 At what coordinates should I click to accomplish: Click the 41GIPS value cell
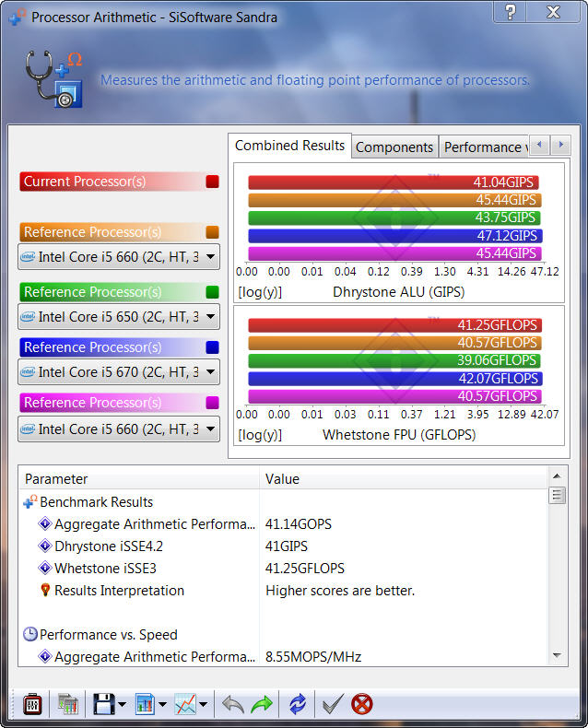tap(286, 546)
